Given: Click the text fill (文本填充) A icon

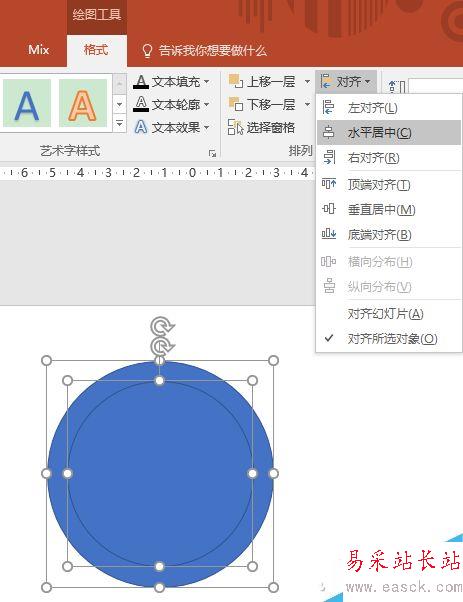Looking at the screenshot, I should [141, 81].
